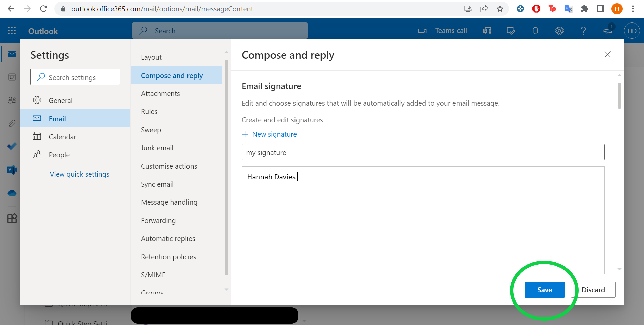644x325 pixels.
Task: Open the People icon in left rail
Action: (12, 100)
